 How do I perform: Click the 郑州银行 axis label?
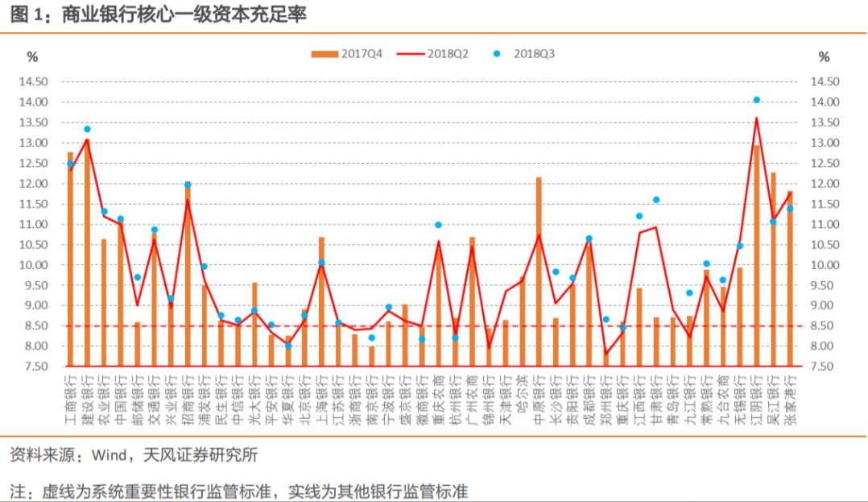606,400
